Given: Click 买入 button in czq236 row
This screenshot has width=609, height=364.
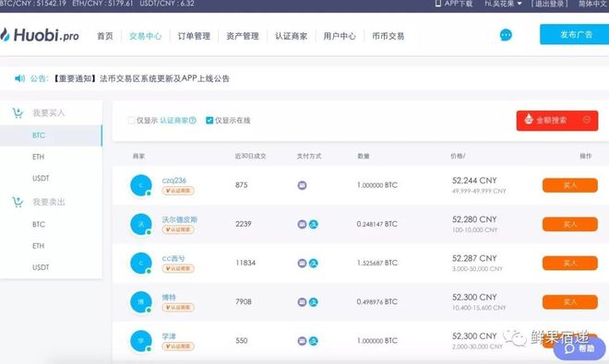Looking at the screenshot, I should [x=569, y=185].
